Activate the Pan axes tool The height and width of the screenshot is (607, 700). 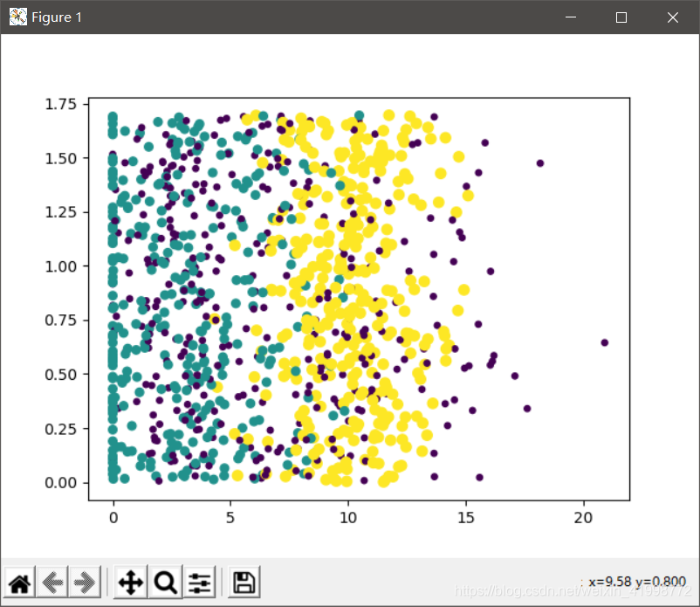tap(130, 582)
